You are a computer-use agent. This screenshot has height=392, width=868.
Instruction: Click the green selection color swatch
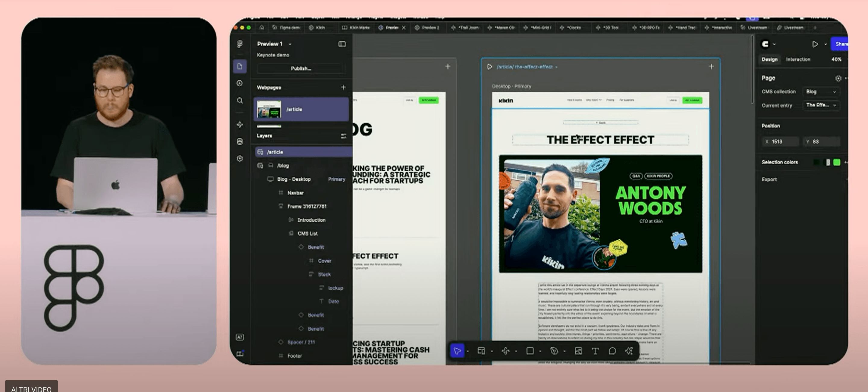[836, 162]
